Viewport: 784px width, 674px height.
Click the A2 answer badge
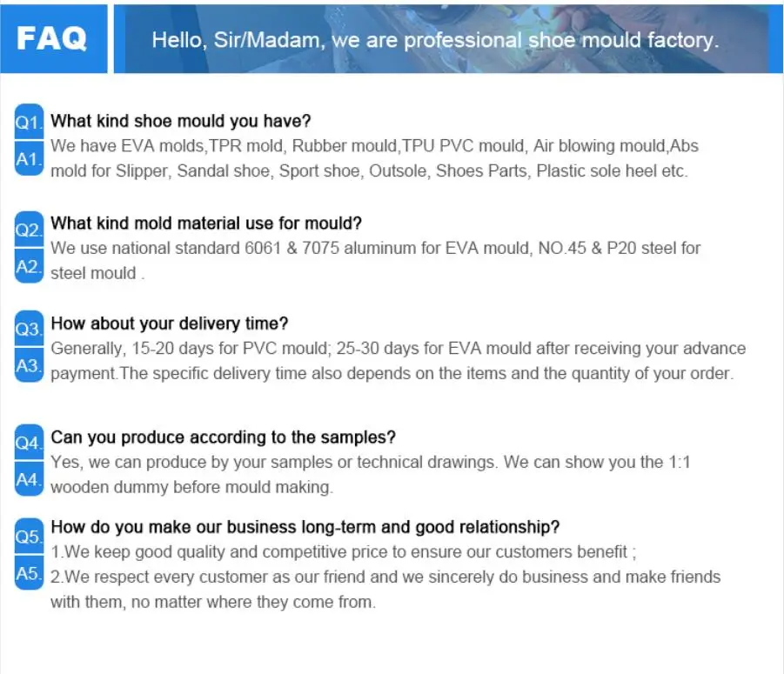(x=29, y=266)
